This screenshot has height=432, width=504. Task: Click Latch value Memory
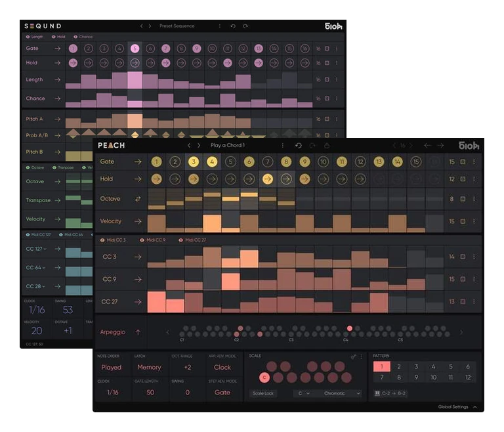pos(149,368)
